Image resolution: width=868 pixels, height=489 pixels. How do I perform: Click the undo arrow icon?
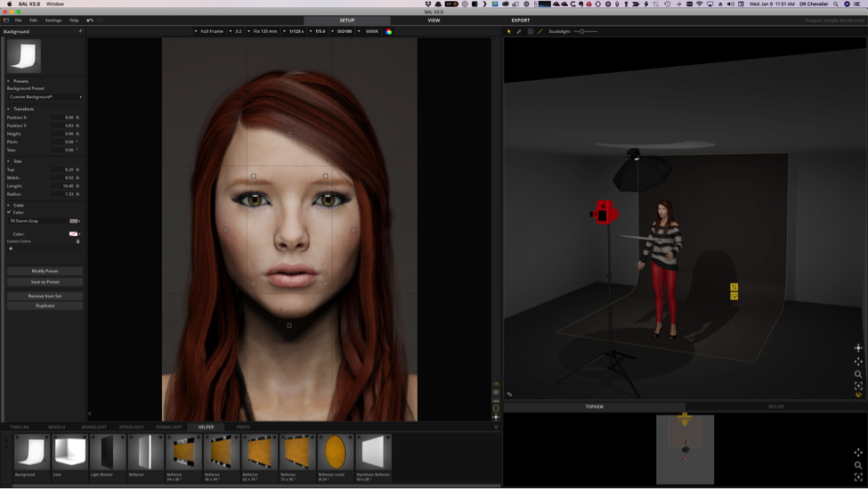coord(90,20)
